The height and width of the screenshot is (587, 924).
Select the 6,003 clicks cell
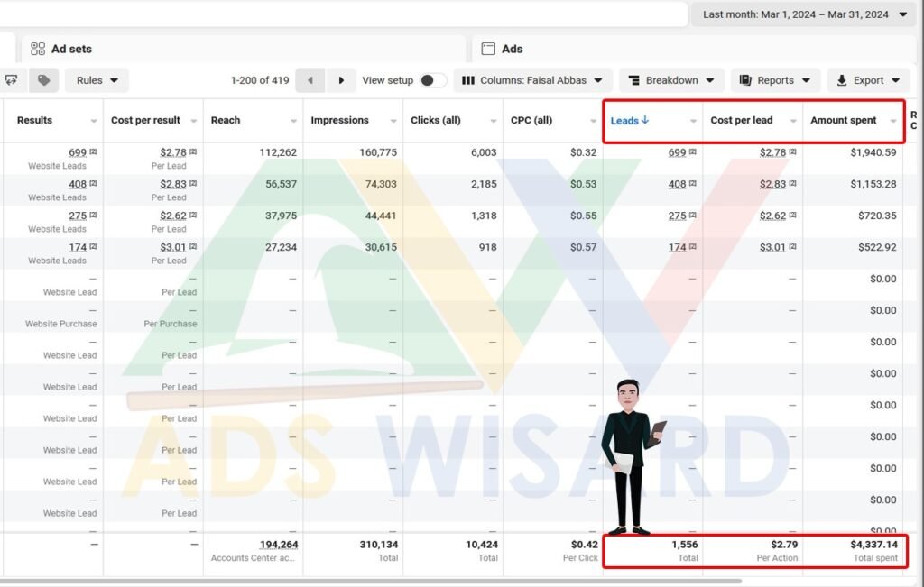tap(484, 152)
